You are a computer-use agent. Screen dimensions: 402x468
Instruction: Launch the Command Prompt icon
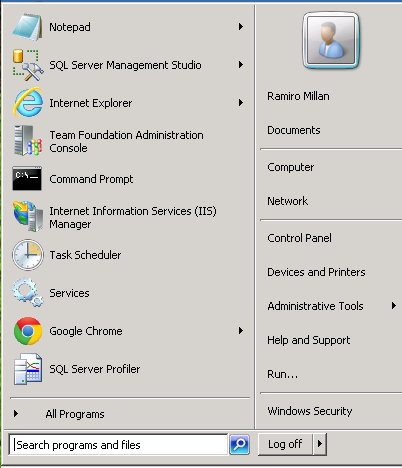[x=27, y=179]
